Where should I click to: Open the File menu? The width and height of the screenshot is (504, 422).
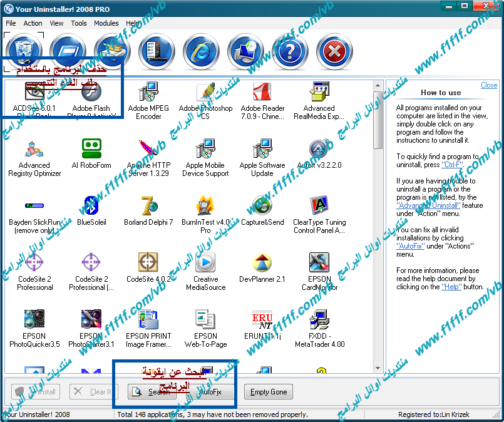pyautogui.click(x=11, y=23)
